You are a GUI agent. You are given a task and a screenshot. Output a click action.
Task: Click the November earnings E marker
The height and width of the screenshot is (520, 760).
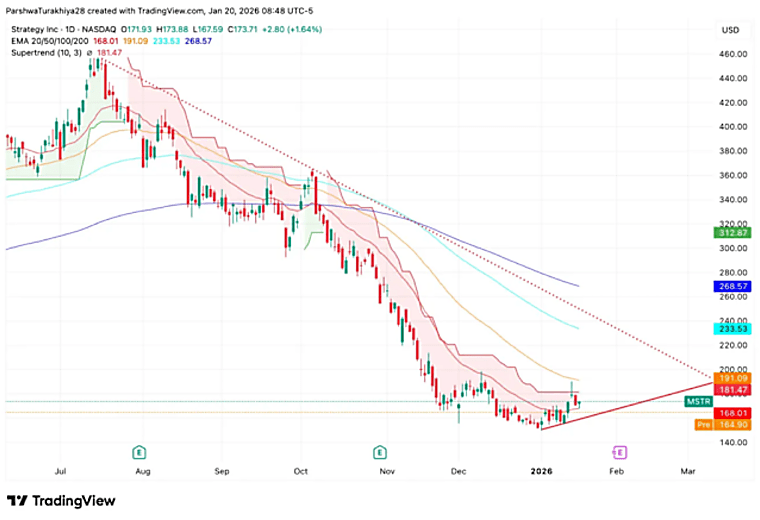[380, 453]
